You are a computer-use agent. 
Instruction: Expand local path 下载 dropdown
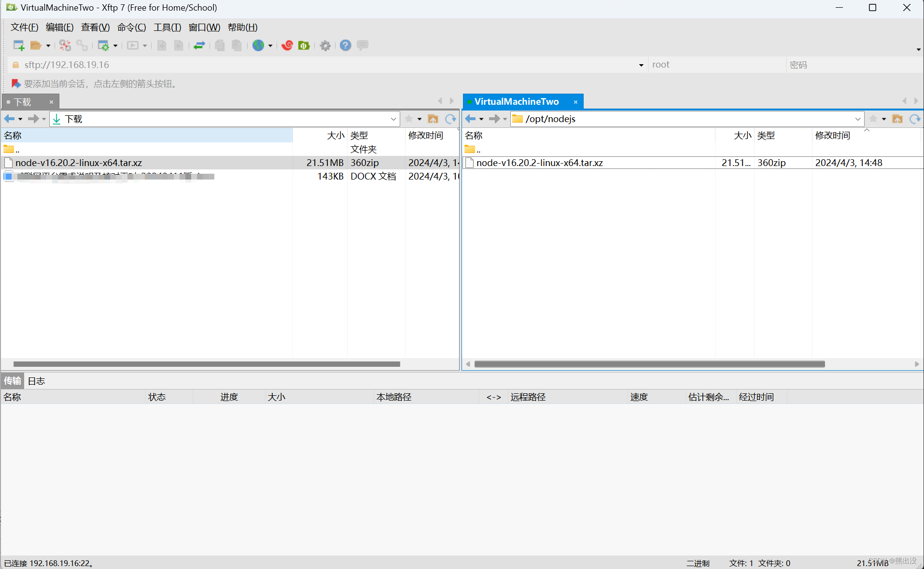coord(393,119)
